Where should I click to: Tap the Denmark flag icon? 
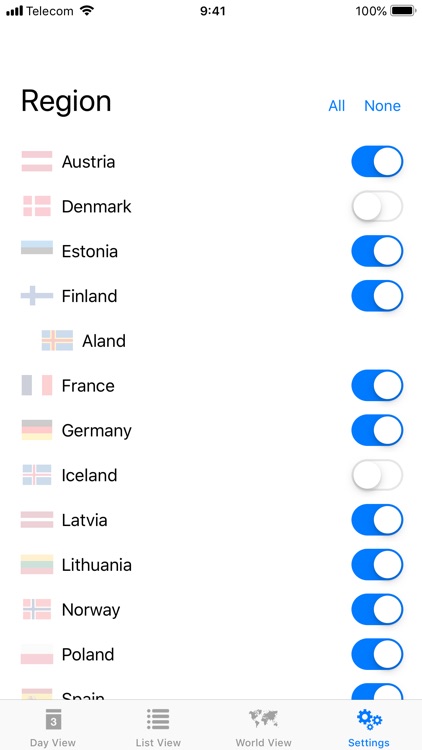tap(37, 206)
